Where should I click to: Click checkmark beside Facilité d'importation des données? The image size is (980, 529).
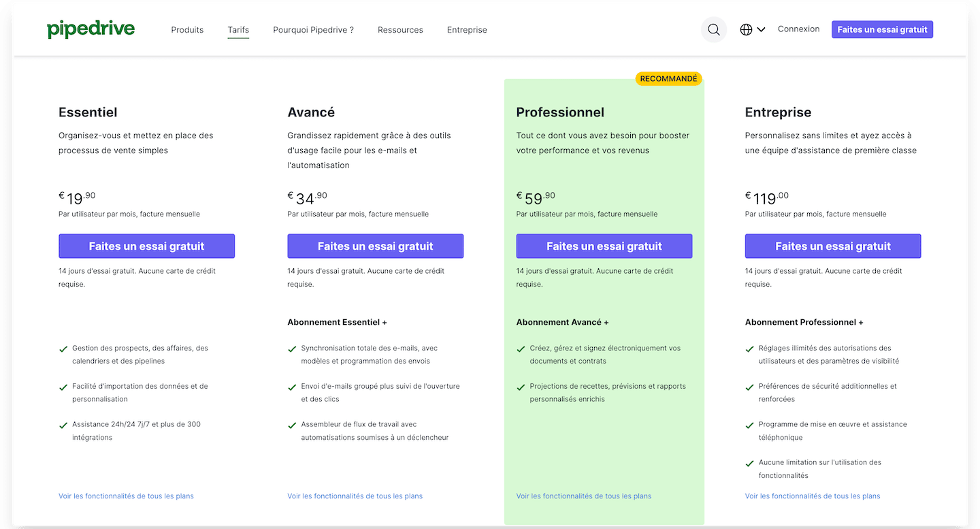pos(63,387)
